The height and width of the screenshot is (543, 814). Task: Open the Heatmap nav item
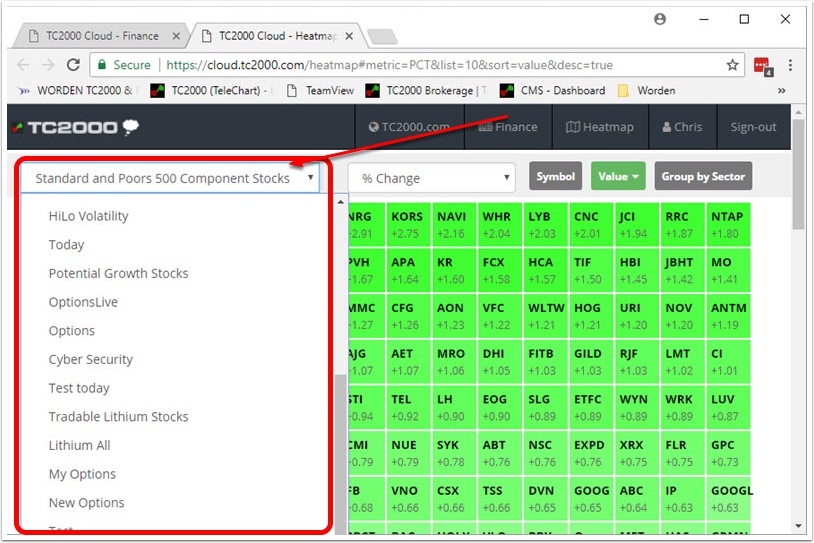click(600, 127)
